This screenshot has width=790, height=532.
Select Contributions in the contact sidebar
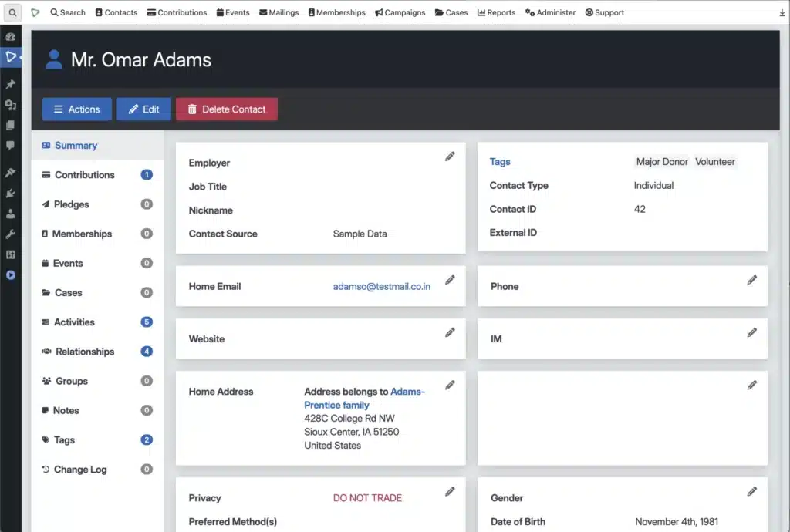click(85, 174)
